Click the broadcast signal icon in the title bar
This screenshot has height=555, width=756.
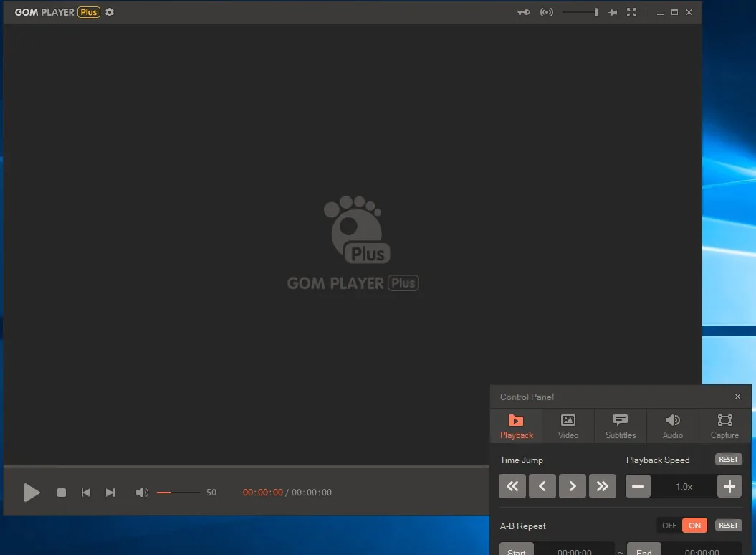(x=547, y=12)
